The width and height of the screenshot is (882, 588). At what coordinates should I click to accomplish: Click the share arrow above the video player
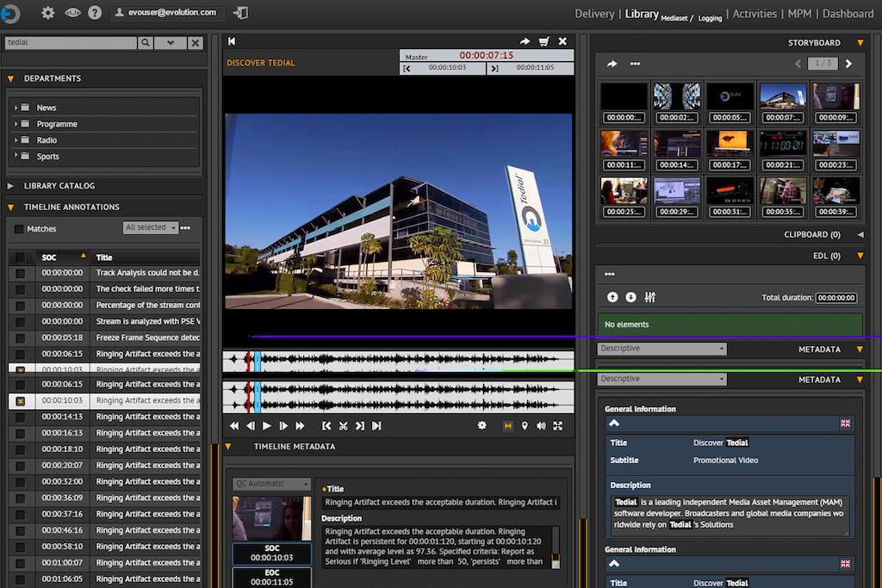click(x=525, y=41)
